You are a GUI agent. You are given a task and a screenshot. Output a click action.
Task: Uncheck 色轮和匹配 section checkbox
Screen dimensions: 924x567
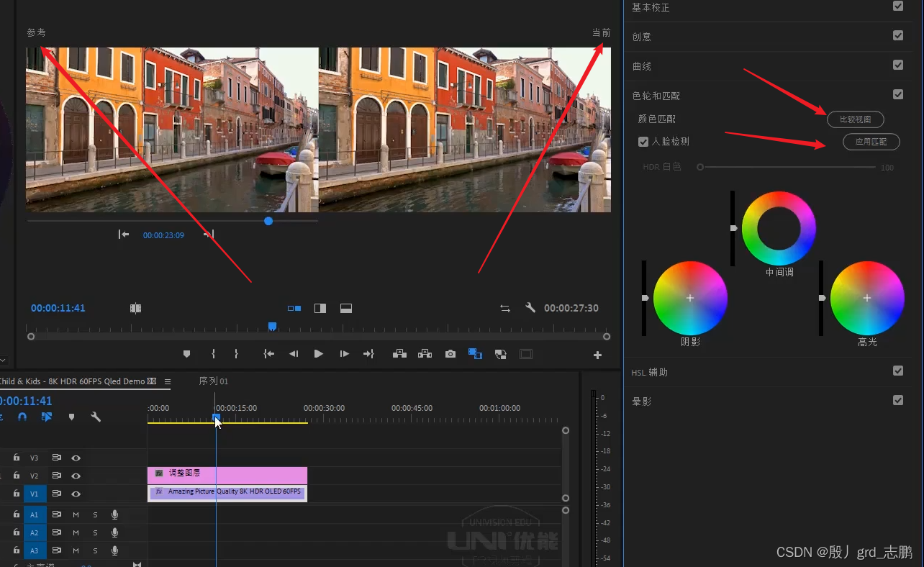coord(898,94)
